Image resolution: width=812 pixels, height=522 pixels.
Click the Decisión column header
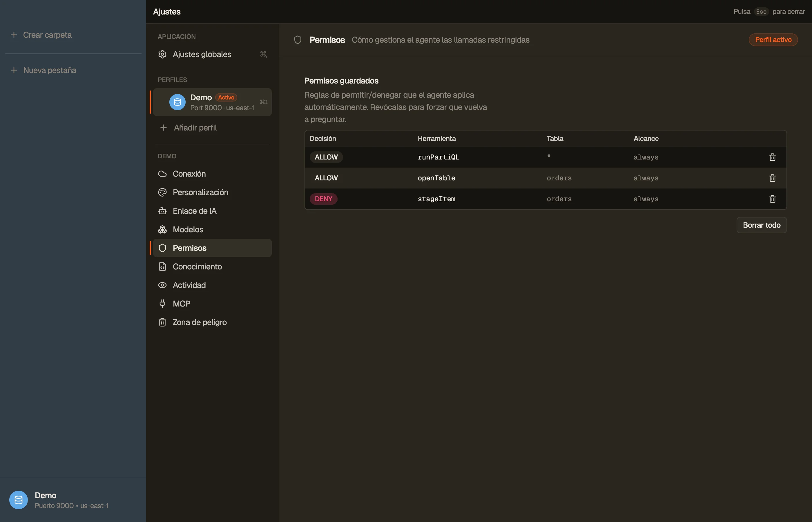323,138
